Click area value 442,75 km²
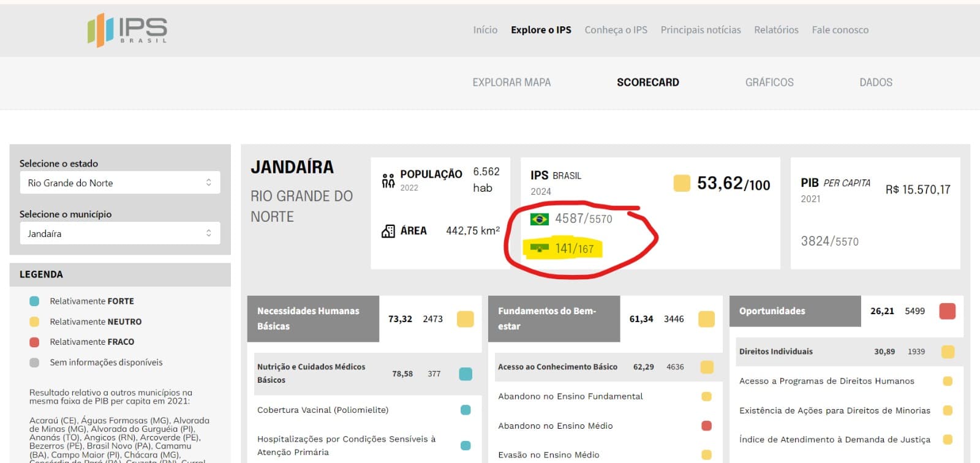 click(473, 231)
